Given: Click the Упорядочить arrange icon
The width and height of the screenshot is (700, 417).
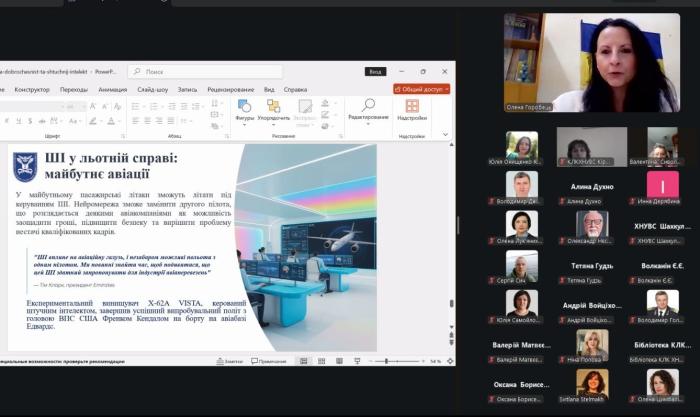Looking at the screenshot, I should [x=273, y=106].
